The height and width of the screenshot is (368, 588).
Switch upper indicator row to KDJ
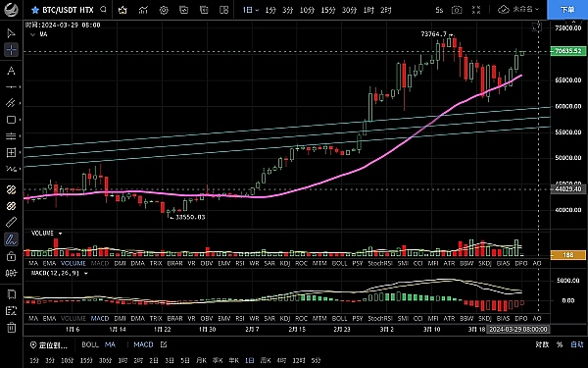pos(285,264)
